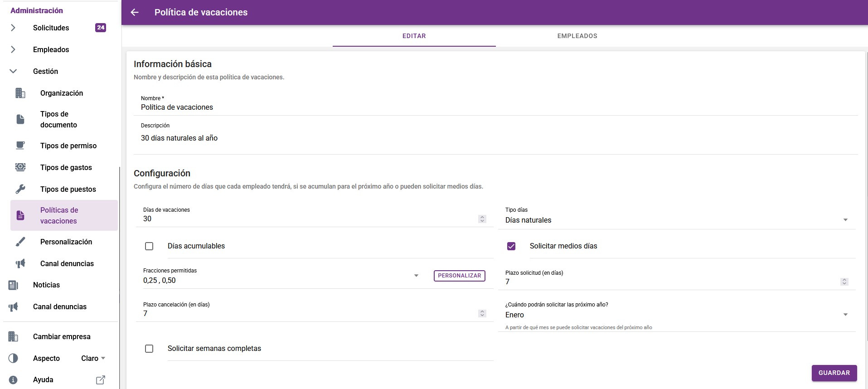This screenshot has height=389, width=868.
Task: Click the back arrow in the purple header
Action: [x=135, y=12]
